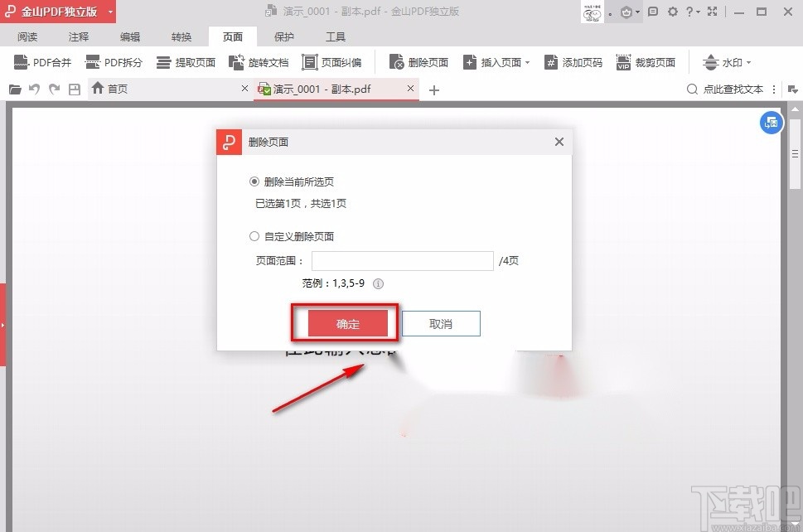Activate the 旋转文档 rotate document tool
803x532 pixels.
(x=260, y=61)
